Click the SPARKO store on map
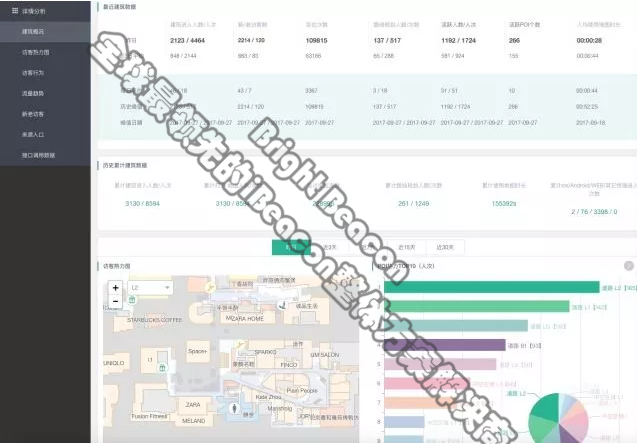This screenshot has height=444, width=637. 265,352
